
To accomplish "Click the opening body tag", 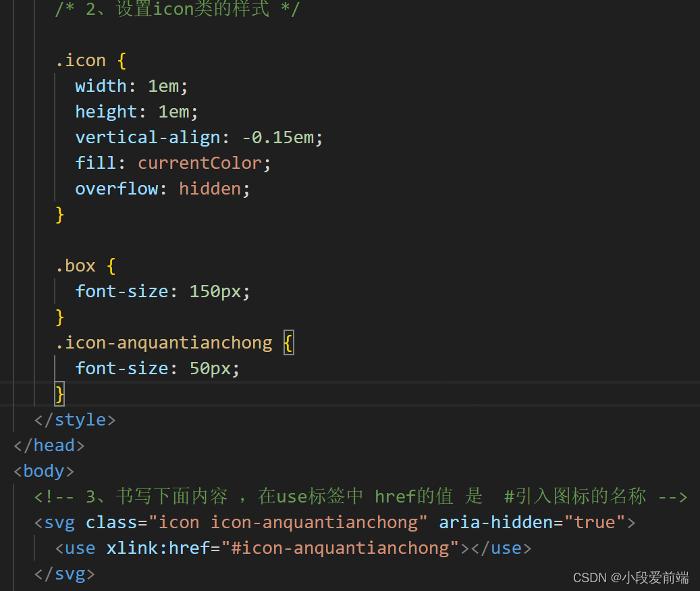I will pos(44,471).
